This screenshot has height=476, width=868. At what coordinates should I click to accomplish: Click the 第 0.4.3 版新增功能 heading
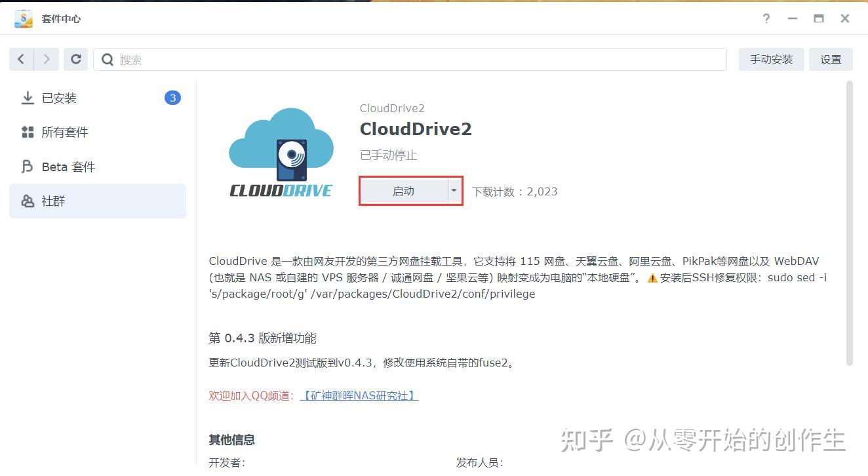pos(262,338)
